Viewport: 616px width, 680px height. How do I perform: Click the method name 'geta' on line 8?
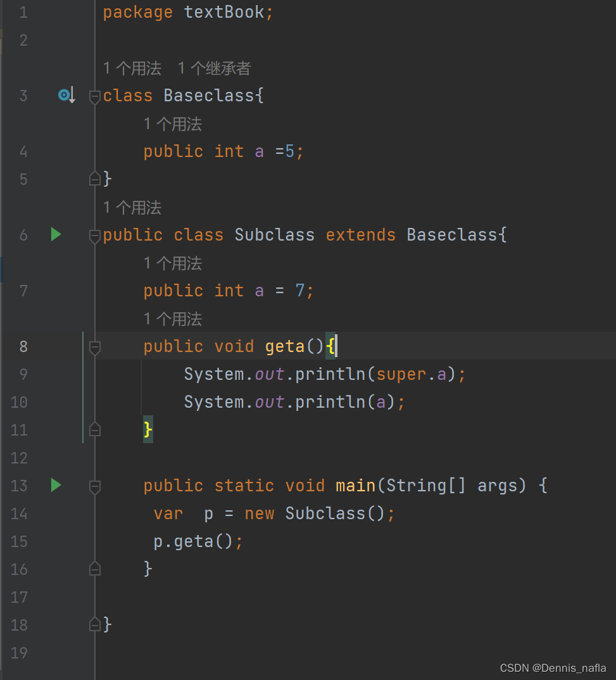285,346
